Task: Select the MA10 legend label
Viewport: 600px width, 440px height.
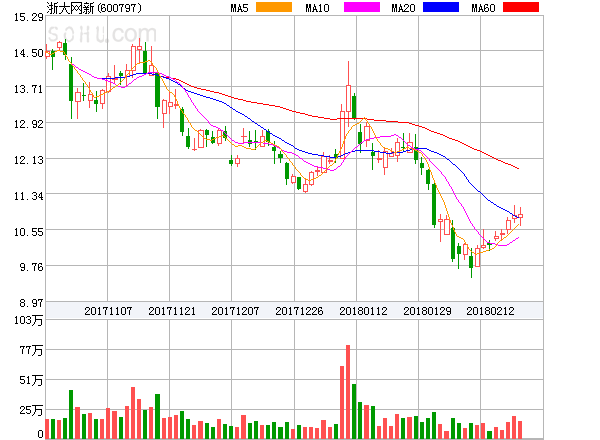Action: [x=317, y=8]
